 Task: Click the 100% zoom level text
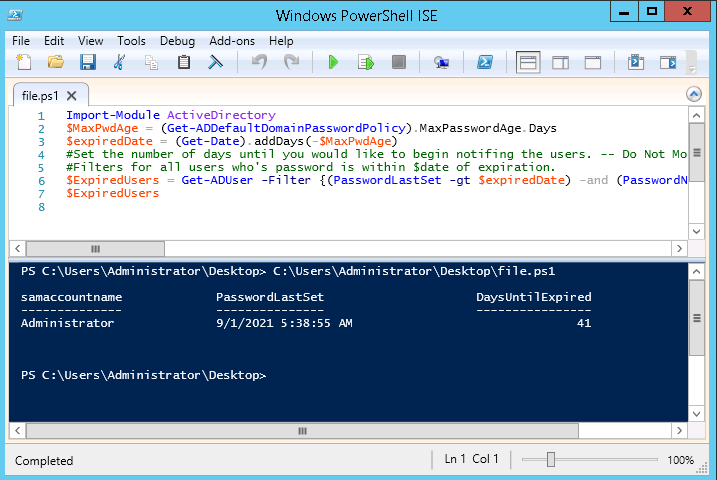tap(680, 460)
